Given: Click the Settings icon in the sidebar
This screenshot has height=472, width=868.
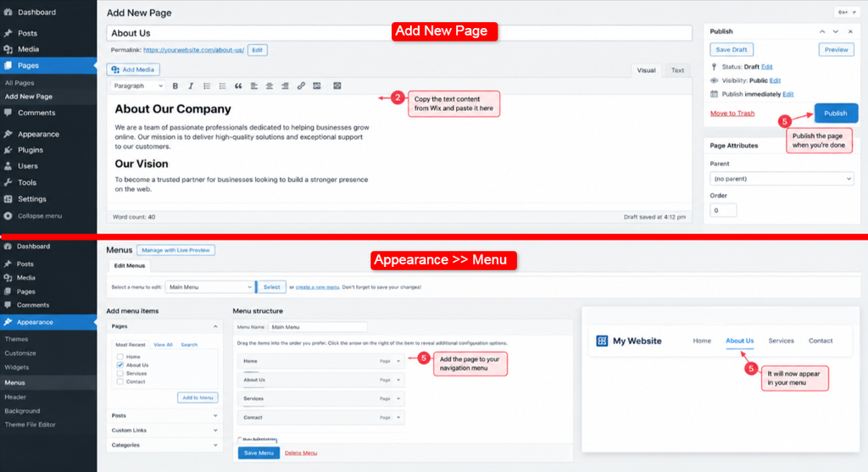Looking at the screenshot, I should click(x=8, y=198).
